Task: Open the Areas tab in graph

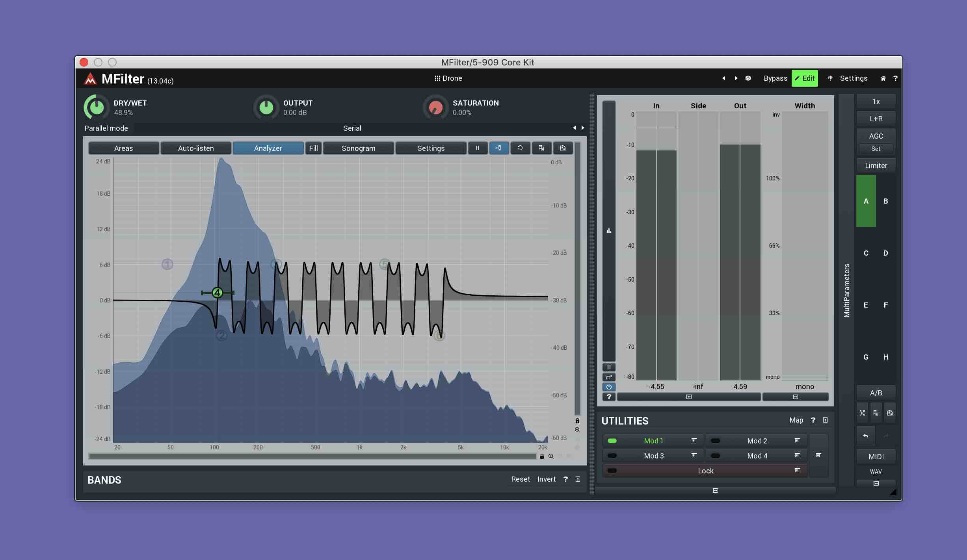Action: (x=123, y=148)
